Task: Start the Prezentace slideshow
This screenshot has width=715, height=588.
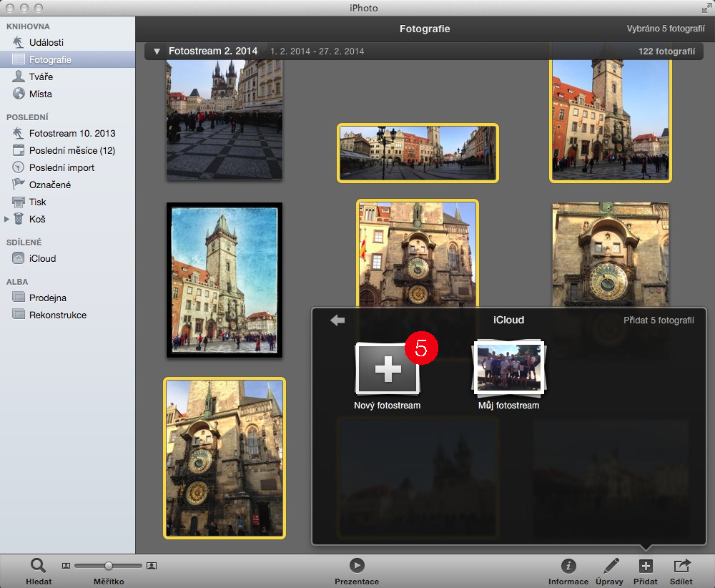Action: [x=356, y=565]
